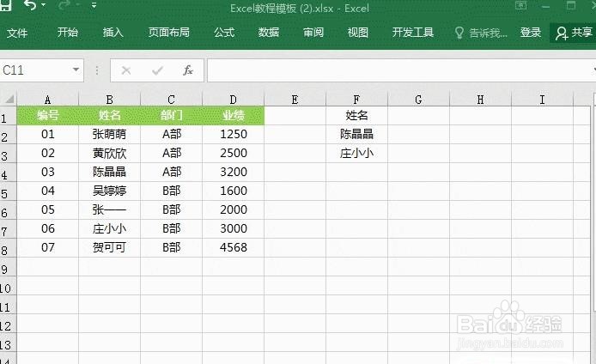The width and height of the screenshot is (596, 364).
Task: Click the Name Box showing C11
Action: pos(36,70)
